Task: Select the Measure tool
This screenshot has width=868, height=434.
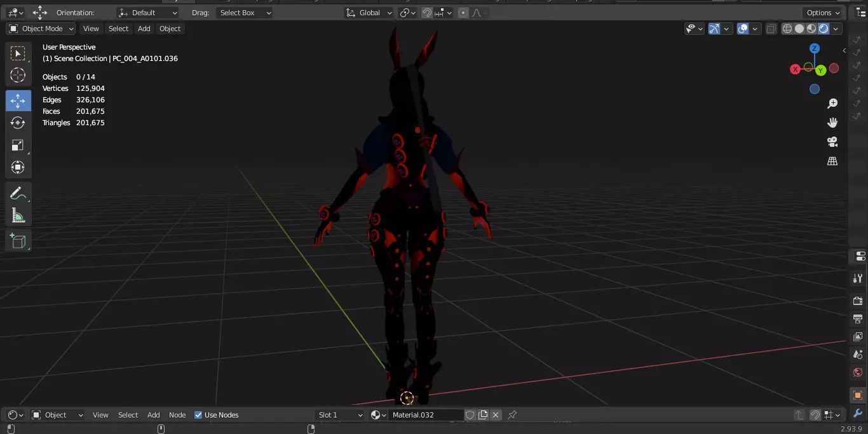Action: 18,215
